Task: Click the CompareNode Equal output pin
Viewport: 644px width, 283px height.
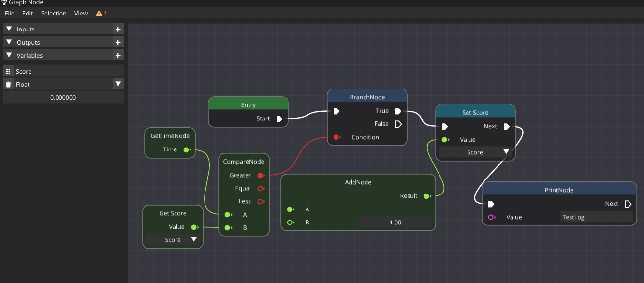Action: coord(261,189)
